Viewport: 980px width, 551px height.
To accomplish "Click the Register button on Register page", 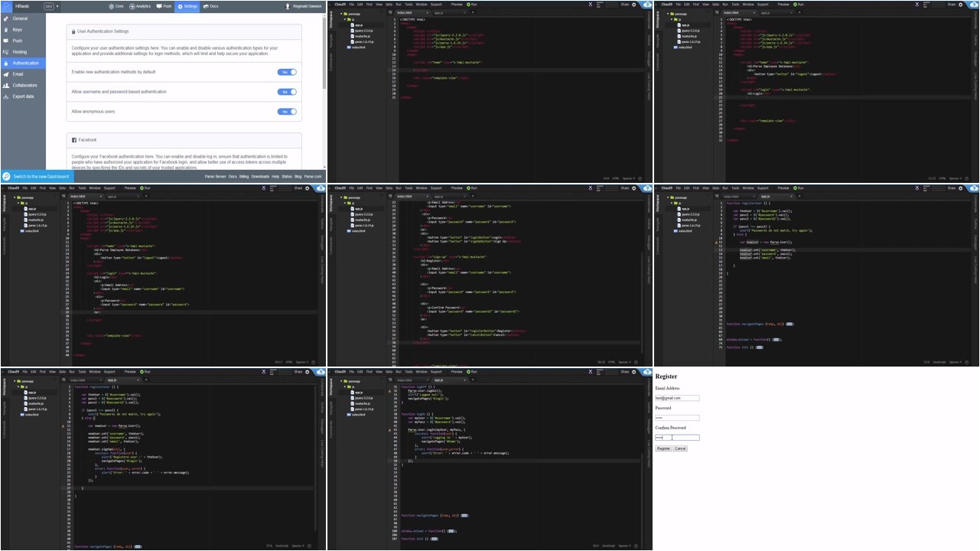I will 663,448.
